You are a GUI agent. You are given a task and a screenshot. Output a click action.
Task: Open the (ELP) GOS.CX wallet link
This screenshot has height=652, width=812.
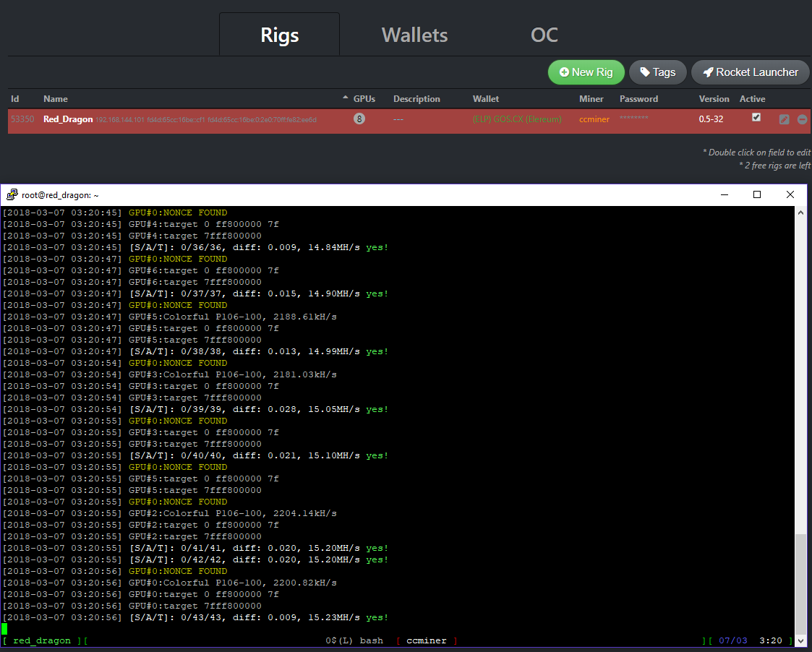pos(517,119)
